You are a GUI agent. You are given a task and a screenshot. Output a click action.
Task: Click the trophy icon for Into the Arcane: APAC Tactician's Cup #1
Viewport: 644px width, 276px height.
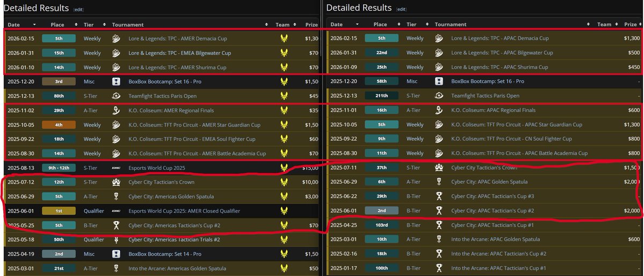[x=439, y=268]
